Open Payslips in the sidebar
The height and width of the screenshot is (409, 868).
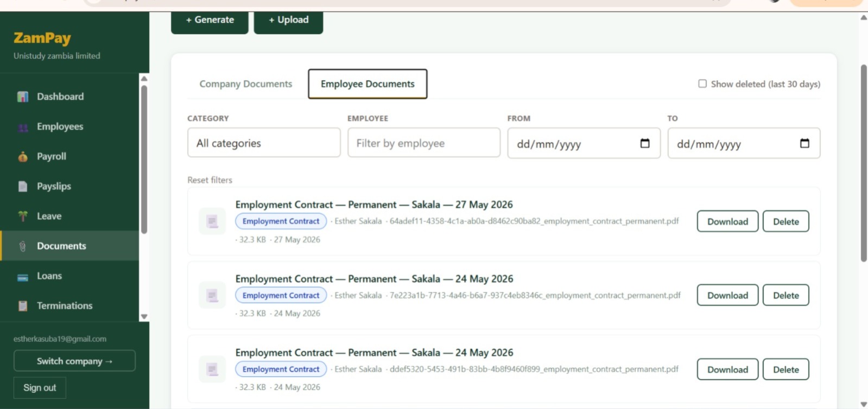coord(69,186)
